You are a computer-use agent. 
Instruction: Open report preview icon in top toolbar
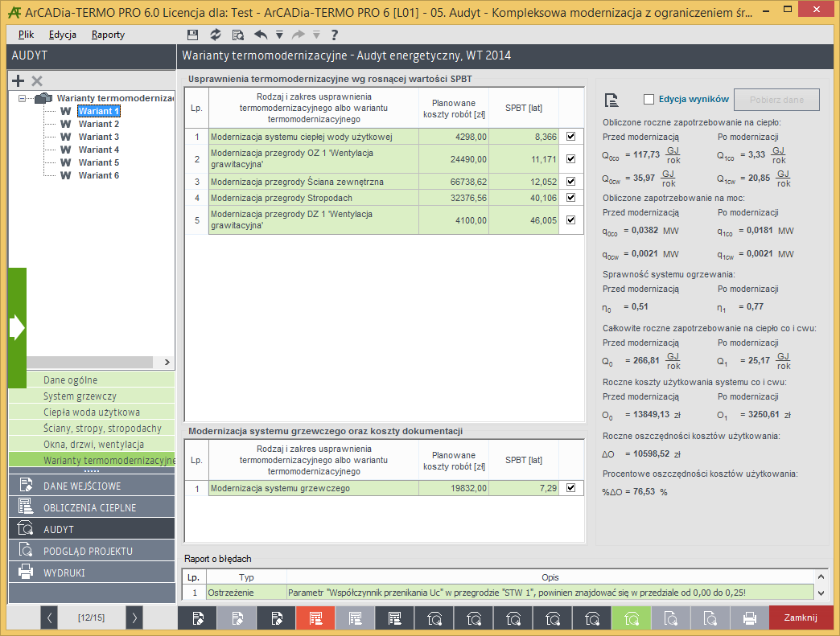238,35
